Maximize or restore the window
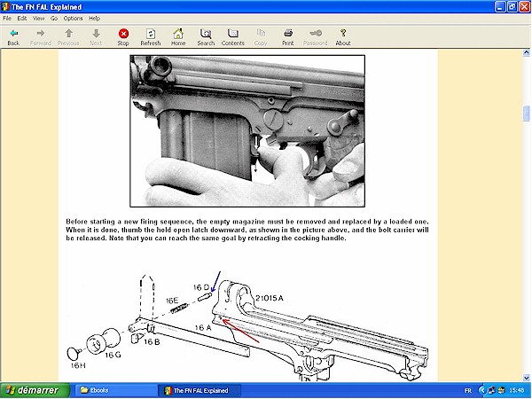 coord(512,7)
